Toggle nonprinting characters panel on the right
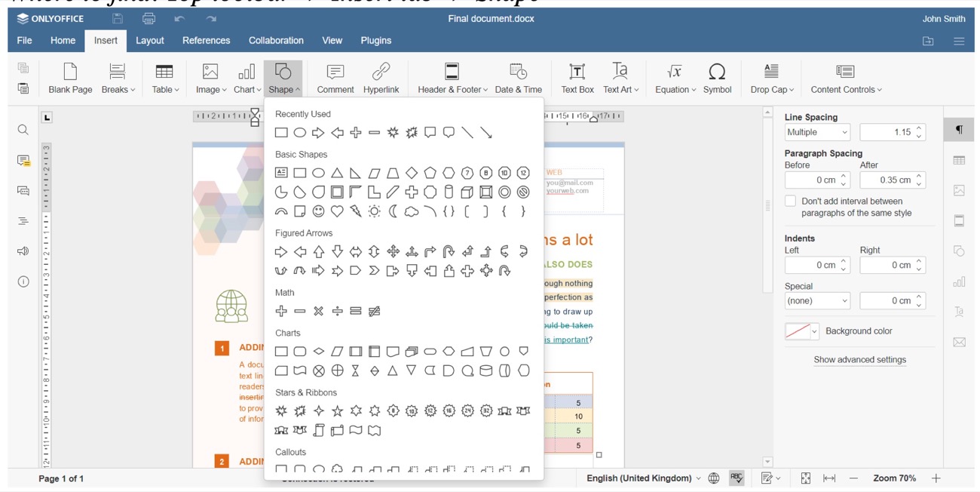 [959, 130]
